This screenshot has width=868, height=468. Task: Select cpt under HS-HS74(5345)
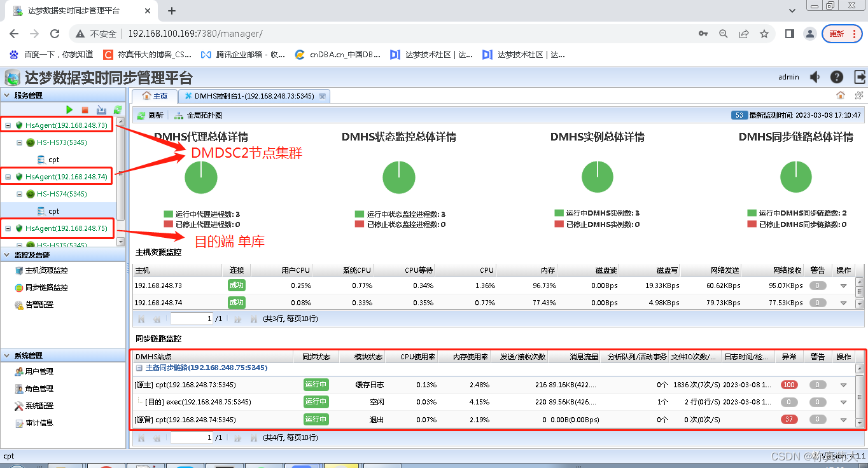click(54, 211)
